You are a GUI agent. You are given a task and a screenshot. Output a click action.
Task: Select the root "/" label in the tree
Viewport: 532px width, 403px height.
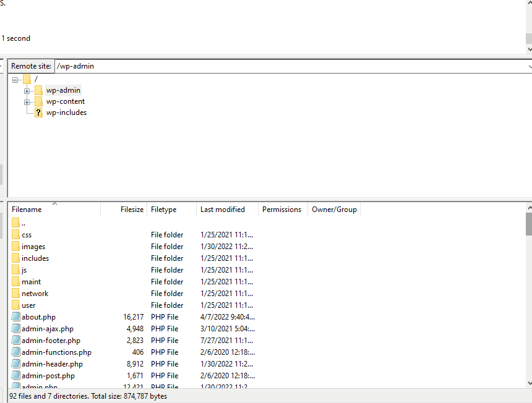(36, 80)
